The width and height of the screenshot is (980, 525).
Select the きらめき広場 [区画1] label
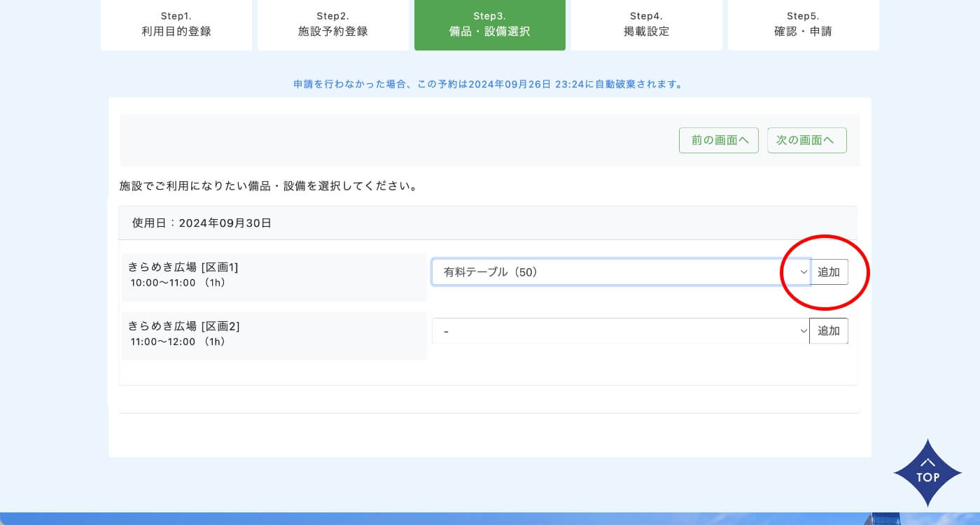click(x=183, y=267)
